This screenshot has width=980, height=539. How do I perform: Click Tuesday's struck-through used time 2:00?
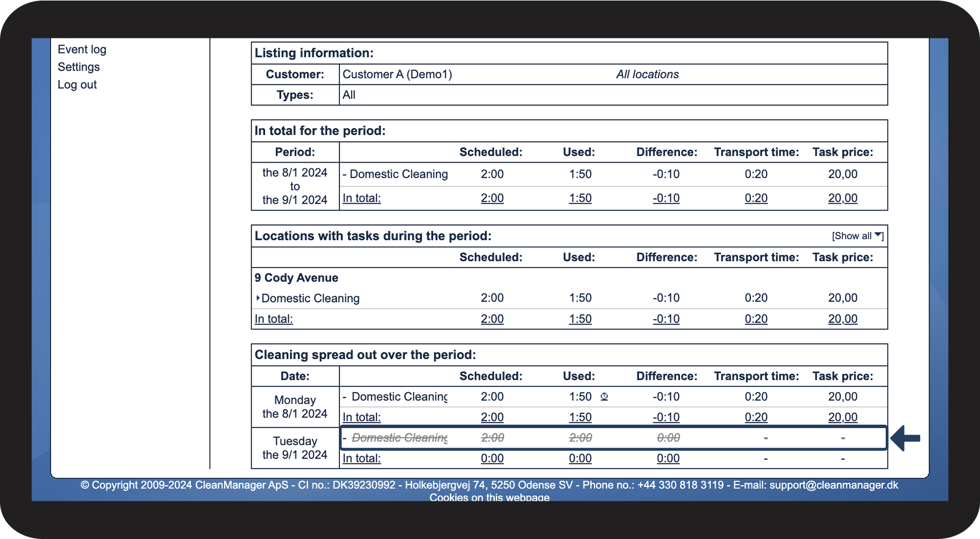[x=580, y=438]
